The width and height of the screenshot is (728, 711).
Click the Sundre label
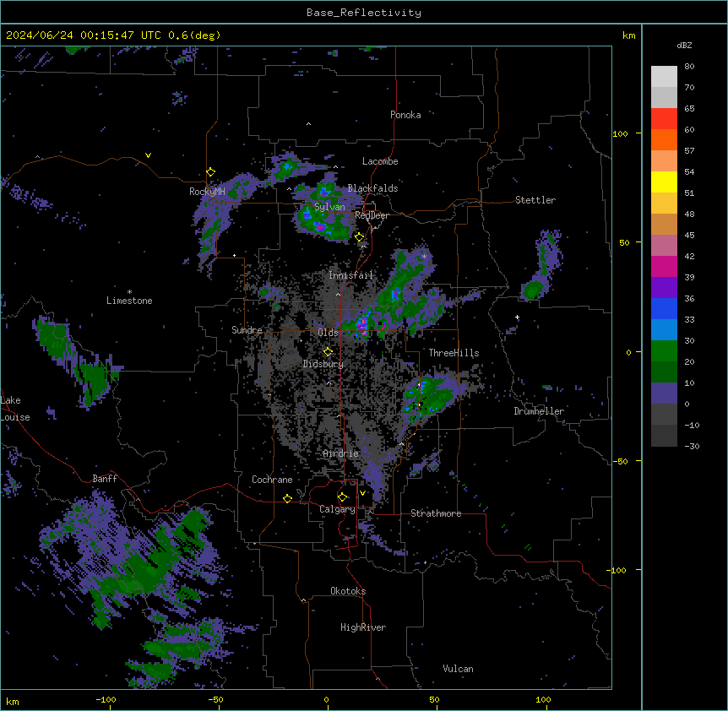point(247,330)
